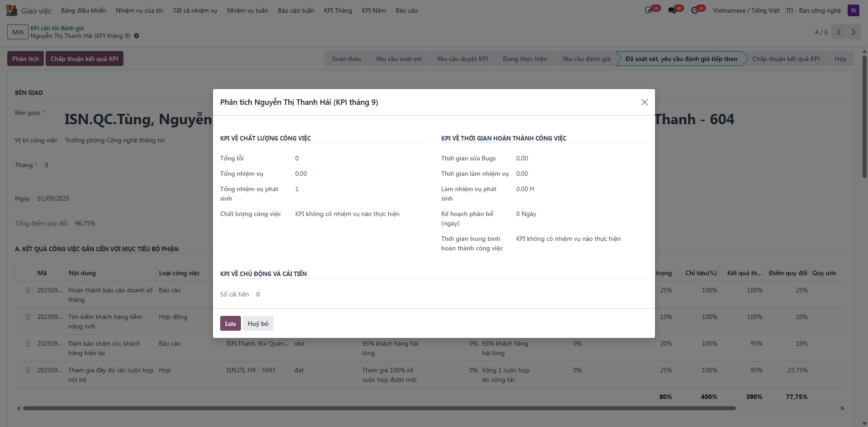Click the Phân tích button

[x=25, y=59]
